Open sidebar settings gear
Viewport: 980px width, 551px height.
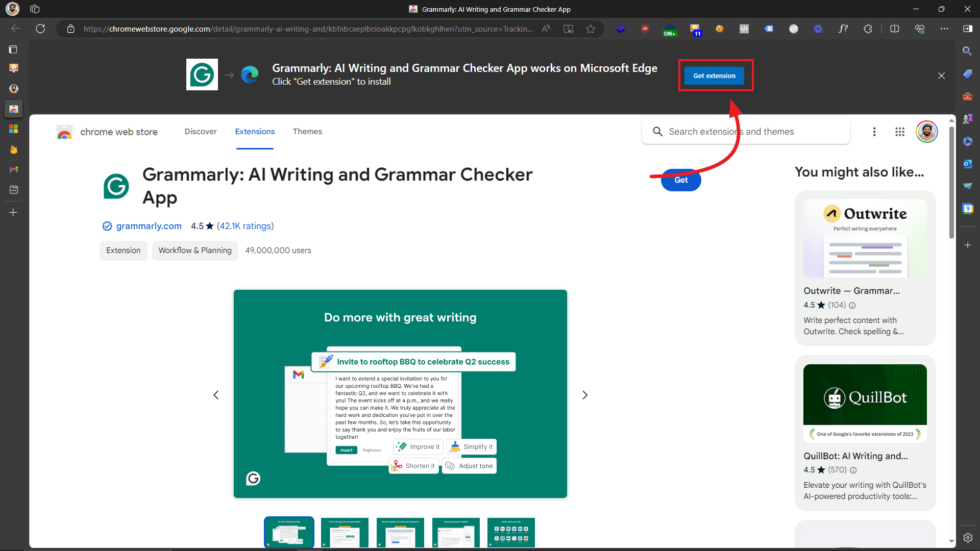pos(967,538)
